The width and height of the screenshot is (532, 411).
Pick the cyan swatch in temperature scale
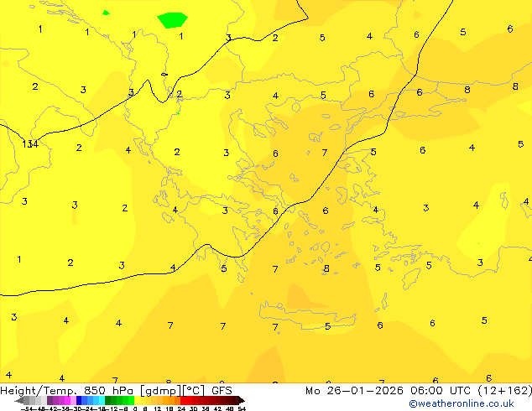click(102, 400)
